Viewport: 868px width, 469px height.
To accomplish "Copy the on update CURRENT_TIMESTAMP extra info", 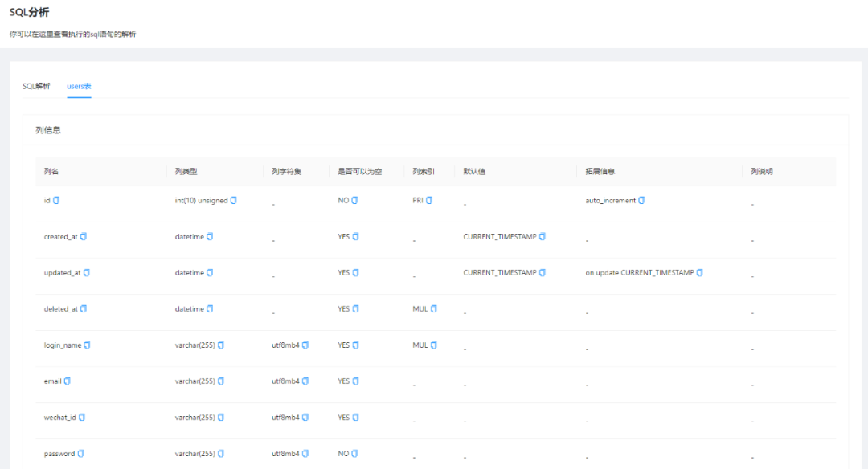I will click(700, 273).
